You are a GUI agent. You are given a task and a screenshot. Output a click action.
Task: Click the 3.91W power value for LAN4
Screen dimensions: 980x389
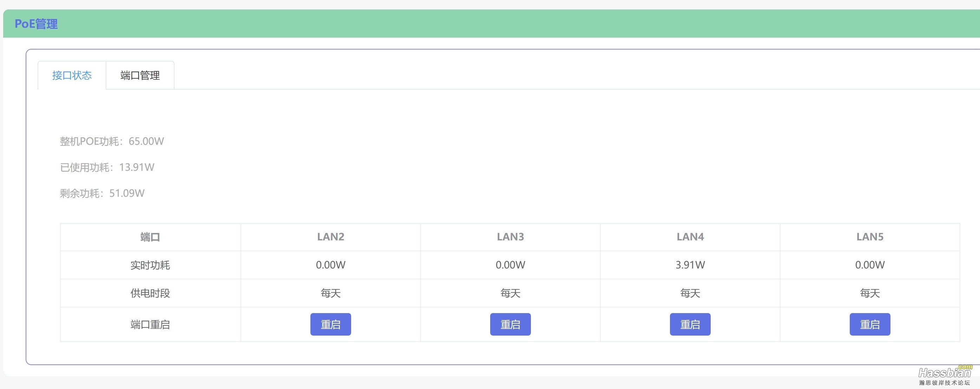tap(690, 265)
